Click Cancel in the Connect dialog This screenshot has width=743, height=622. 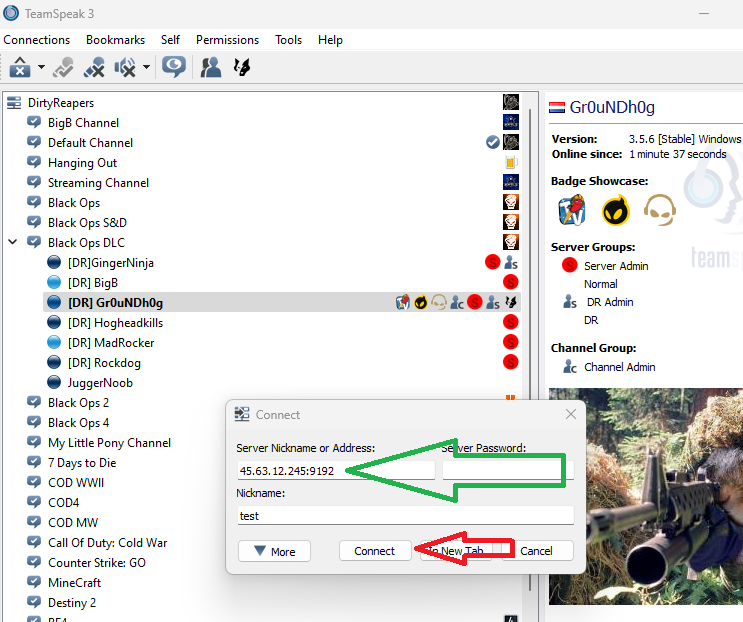pyautogui.click(x=537, y=551)
